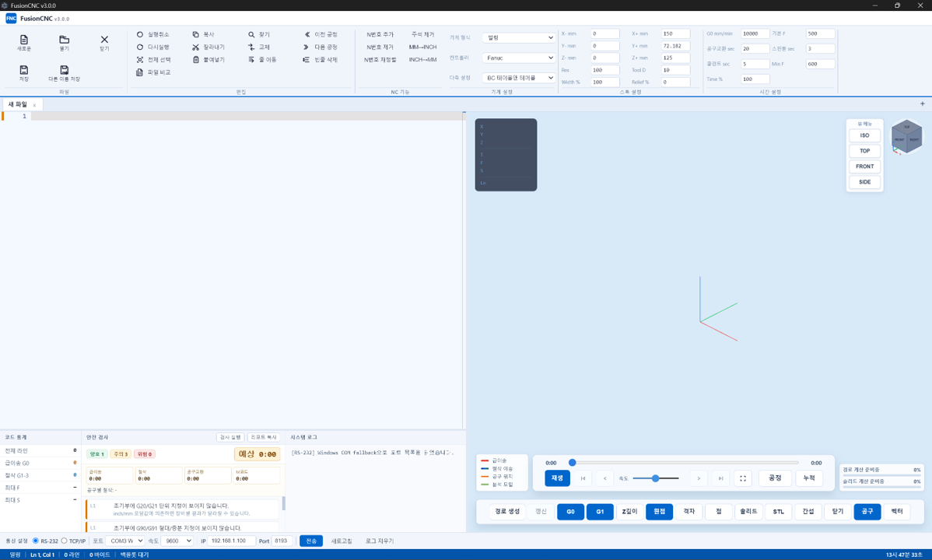Select the RS-232 radio button
Viewport: 932px width, 560px height.
pyautogui.click(x=36, y=541)
